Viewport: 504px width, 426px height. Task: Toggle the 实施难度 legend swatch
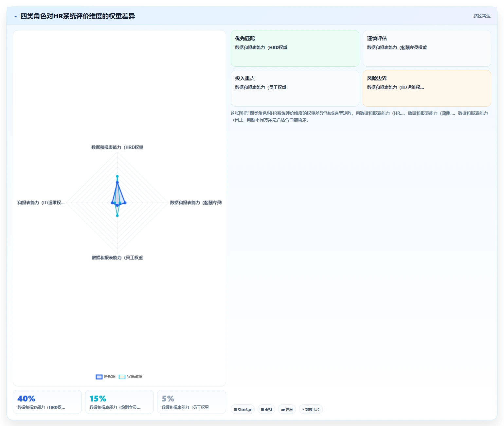coord(122,377)
